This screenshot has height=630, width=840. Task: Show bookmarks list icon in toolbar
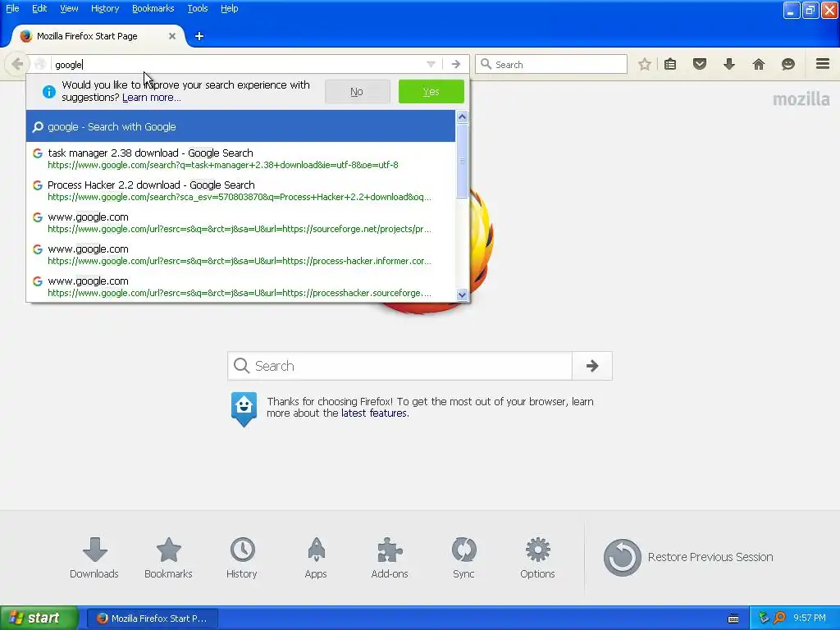click(x=670, y=64)
